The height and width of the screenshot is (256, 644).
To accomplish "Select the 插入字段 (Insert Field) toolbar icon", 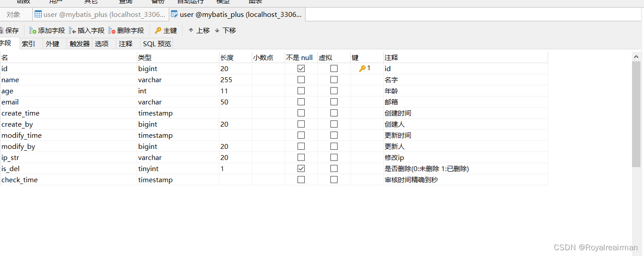I will (73, 30).
